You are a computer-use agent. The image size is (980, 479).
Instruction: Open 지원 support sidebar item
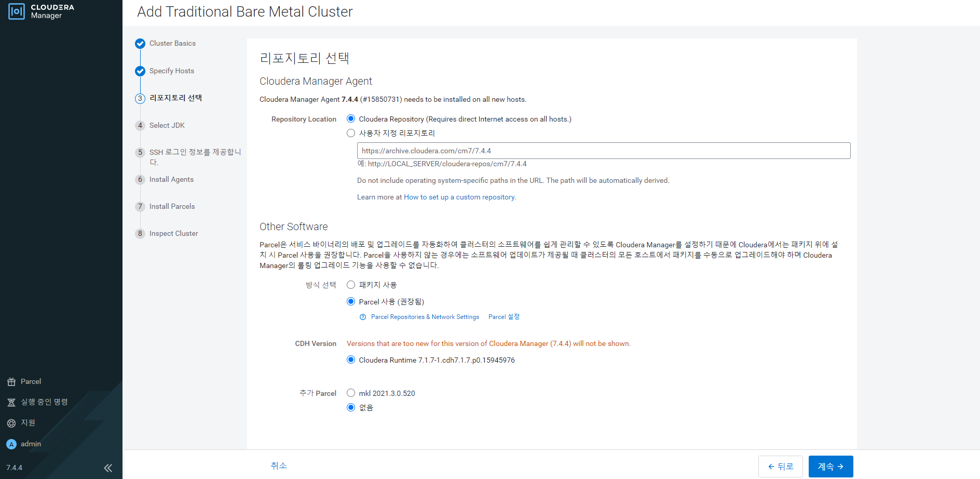(28, 423)
